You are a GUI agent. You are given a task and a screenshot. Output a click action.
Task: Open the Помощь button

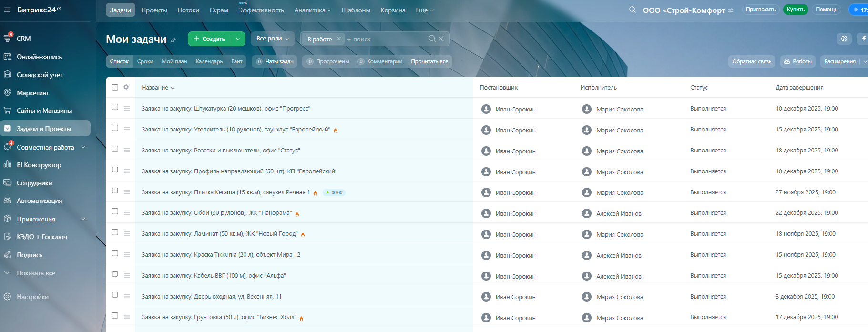point(827,10)
